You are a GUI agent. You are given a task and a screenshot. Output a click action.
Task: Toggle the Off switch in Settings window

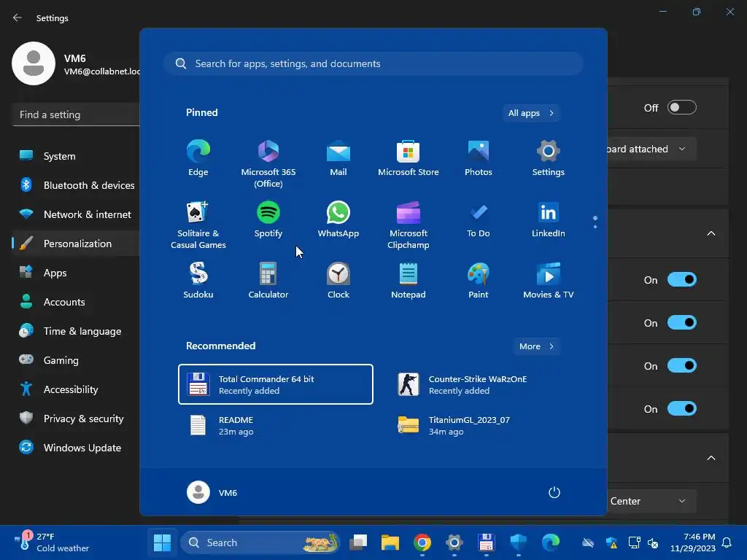click(682, 108)
